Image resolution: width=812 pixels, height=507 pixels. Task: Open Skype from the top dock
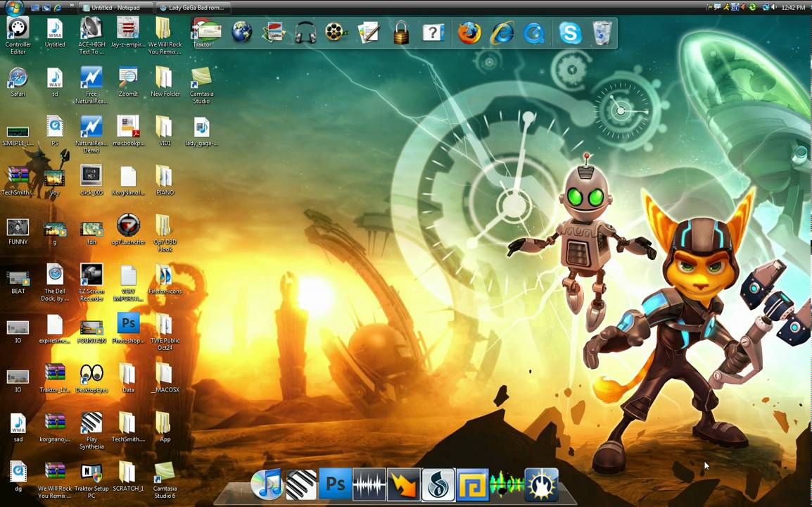pyautogui.click(x=570, y=33)
